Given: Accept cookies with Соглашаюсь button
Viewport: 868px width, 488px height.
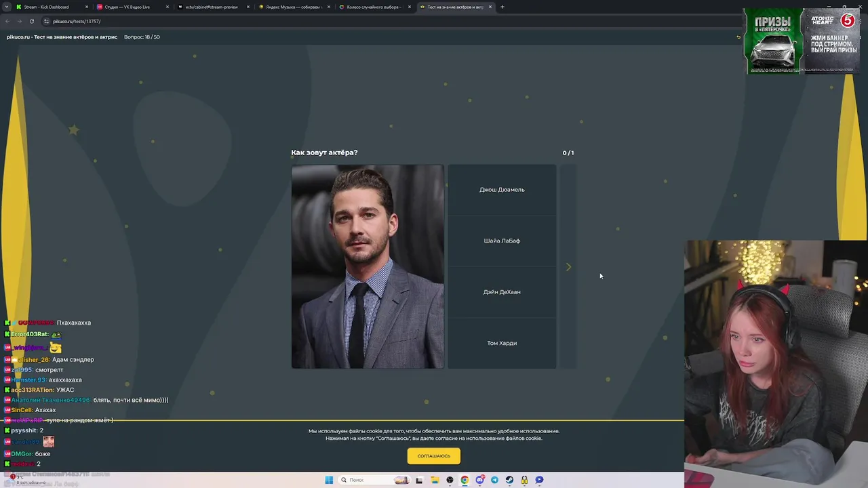Looking at the screenshot, I should (434, 456).
